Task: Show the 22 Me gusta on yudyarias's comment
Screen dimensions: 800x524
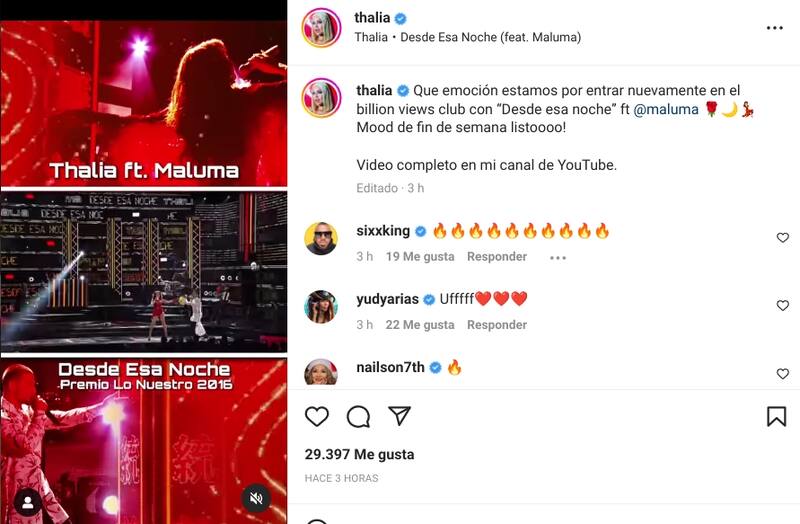Action: click(x=420, y=325)
